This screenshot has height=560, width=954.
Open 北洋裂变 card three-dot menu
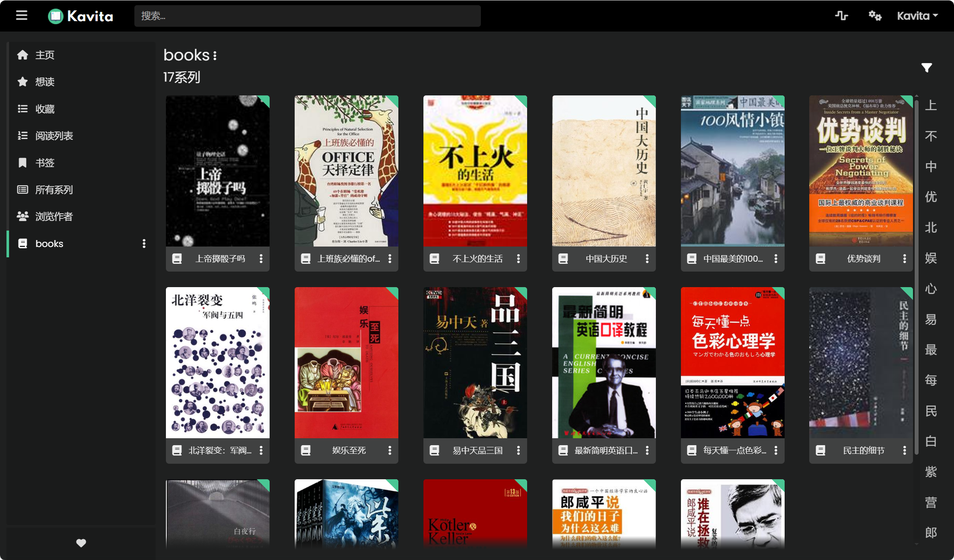click(261, 450)
